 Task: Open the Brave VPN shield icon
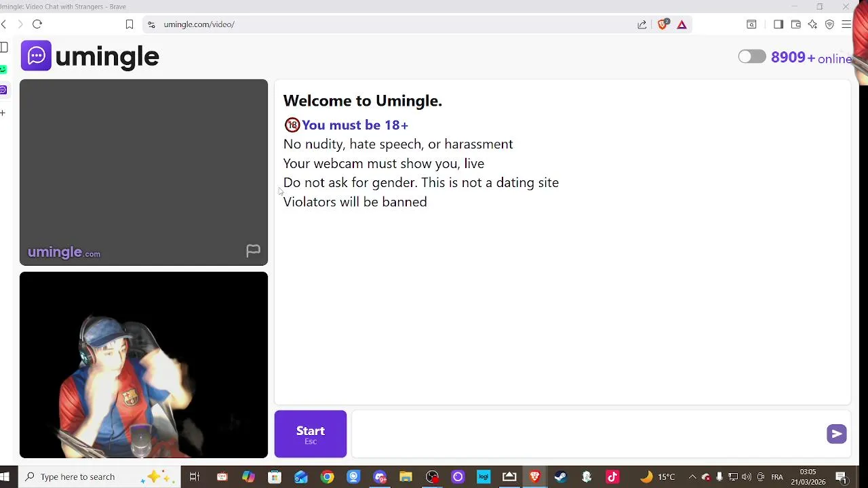coord(829,24)
